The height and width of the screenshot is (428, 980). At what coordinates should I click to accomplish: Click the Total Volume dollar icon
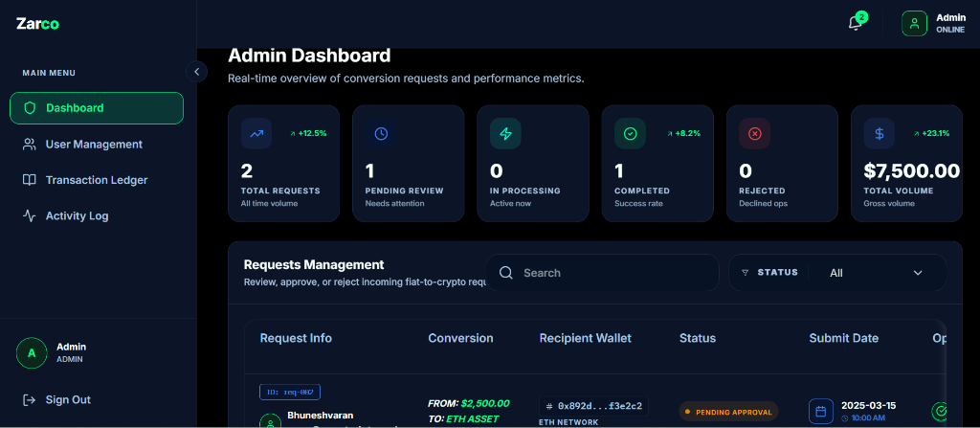pos(880,133)
